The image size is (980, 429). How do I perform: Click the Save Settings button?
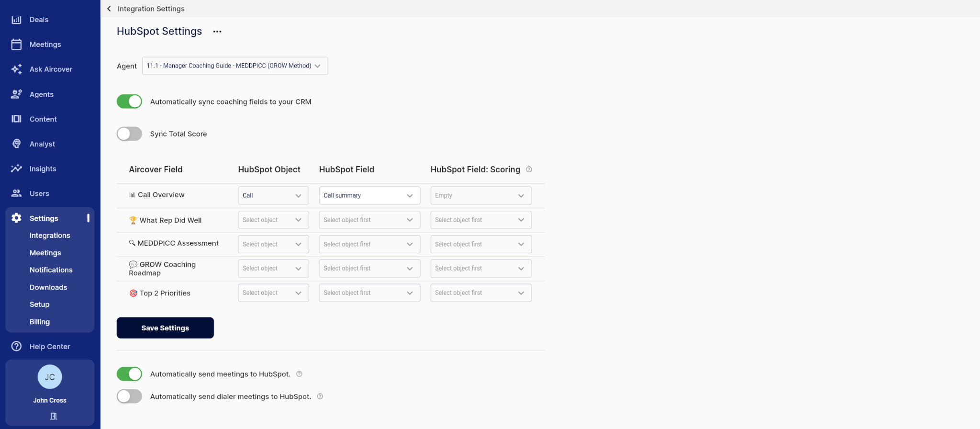(x=165, y=328)
